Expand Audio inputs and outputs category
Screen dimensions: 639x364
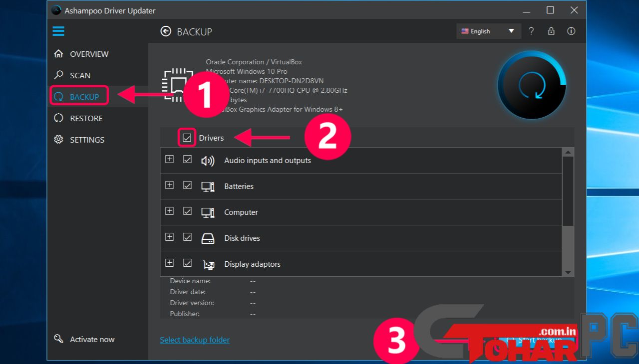[169, 159]
